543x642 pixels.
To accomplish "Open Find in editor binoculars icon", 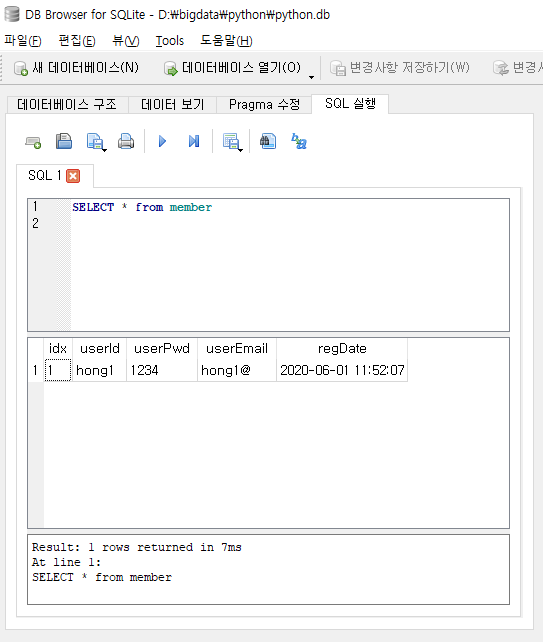I will click(x=268, y=142).
